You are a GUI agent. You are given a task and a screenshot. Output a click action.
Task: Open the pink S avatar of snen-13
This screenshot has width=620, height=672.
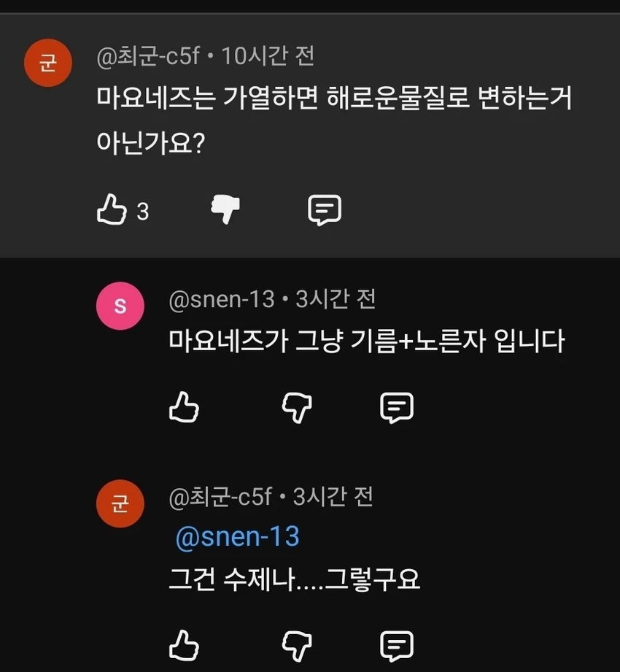(120, 306)
